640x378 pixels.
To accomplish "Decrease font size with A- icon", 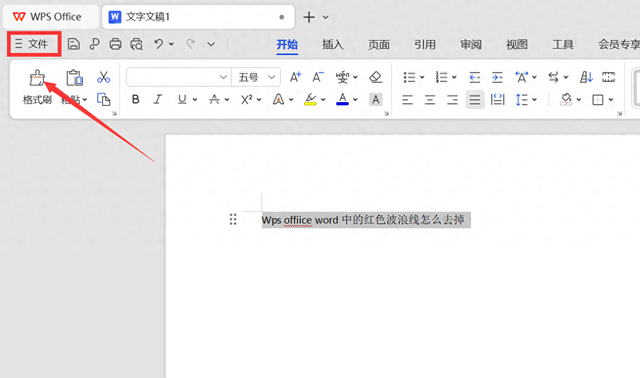I will coord(318,77).
